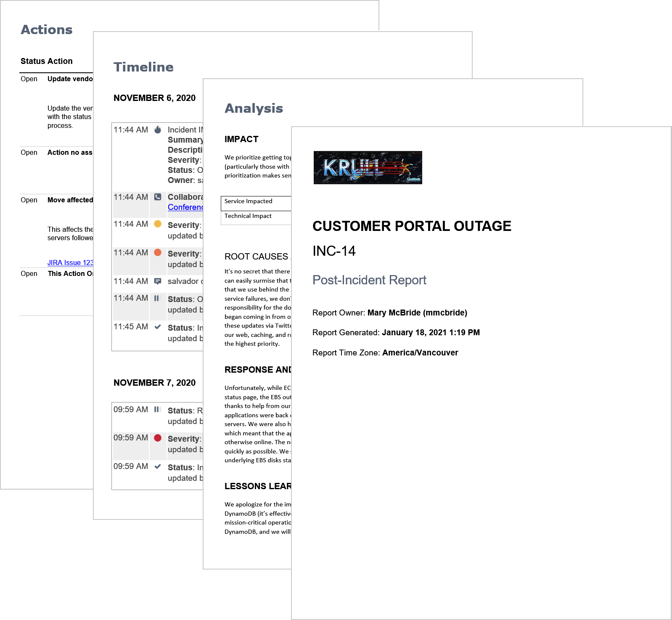Click Open status in This Action row
Image resolution: width=672 pixels, height=620 pixels.
click(29, 273)
